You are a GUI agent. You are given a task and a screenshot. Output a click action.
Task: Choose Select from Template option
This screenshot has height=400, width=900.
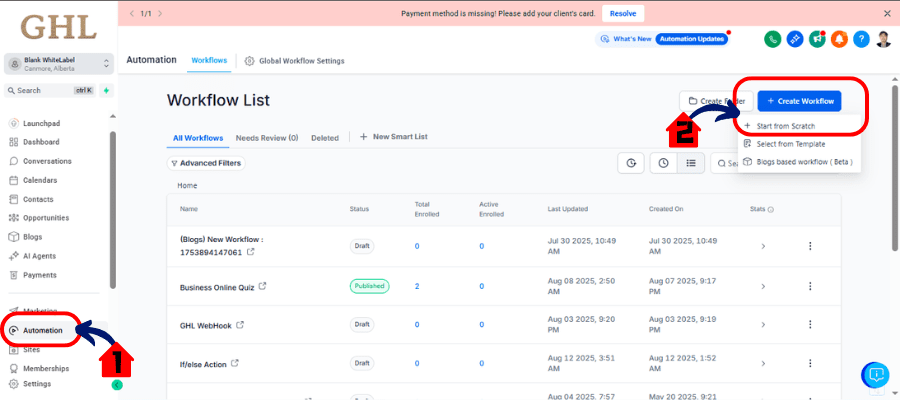click(790, 144)
